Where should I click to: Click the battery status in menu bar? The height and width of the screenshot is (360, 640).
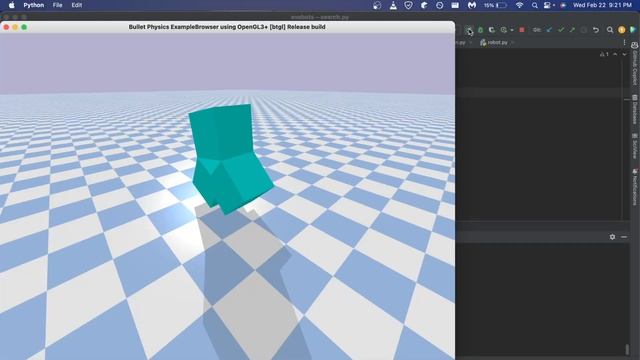tap(495, 5)
